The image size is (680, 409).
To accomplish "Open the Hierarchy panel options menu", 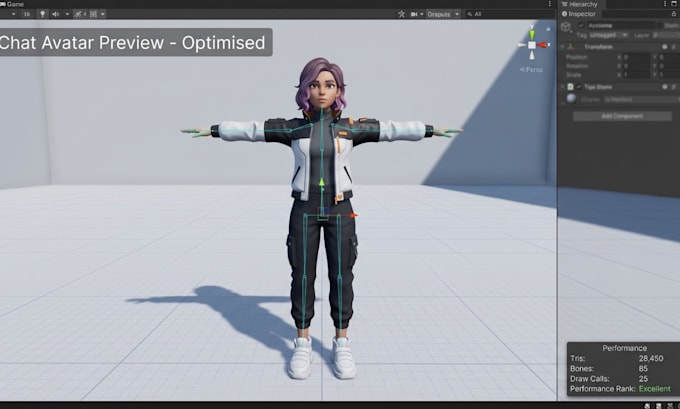I will pyautogui.click(x=664, y=4).
